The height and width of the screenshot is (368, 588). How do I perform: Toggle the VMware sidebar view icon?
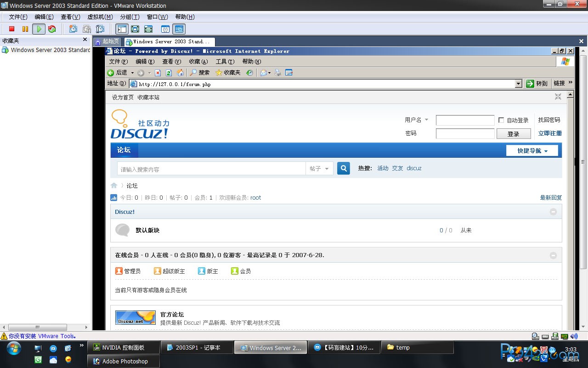(x=122, y=29)
